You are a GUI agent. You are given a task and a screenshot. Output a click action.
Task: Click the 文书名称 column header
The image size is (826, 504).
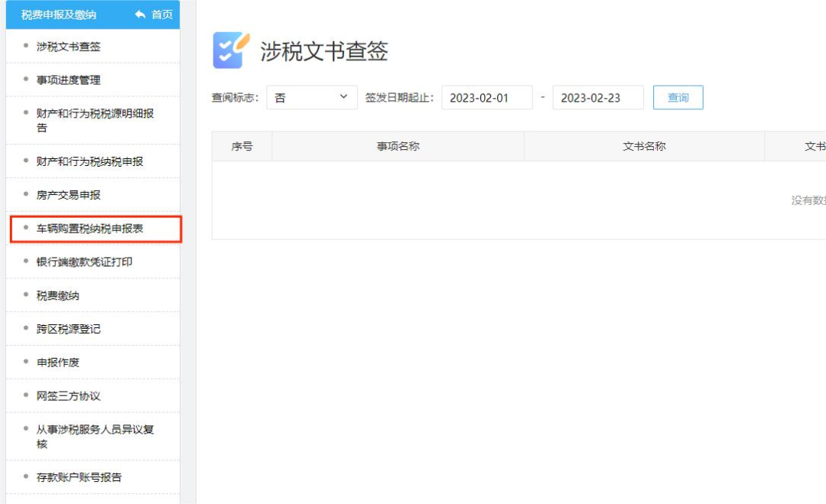click(644, 146)
